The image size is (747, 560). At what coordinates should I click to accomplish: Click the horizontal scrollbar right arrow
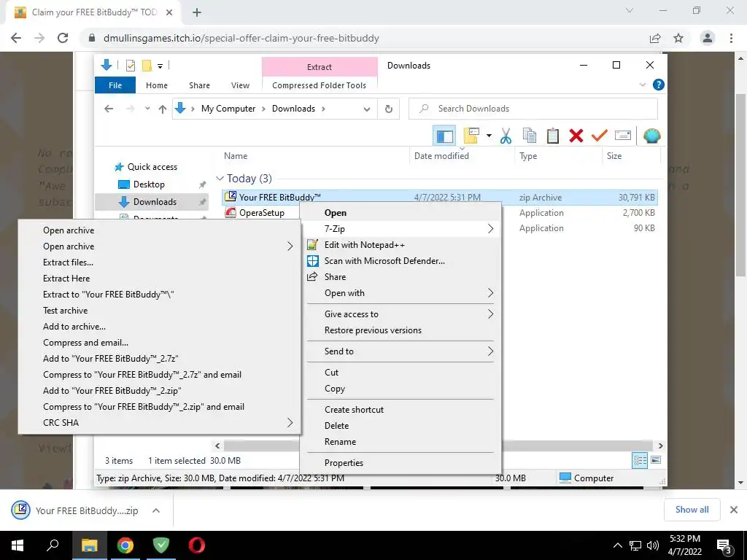point(660,446)
